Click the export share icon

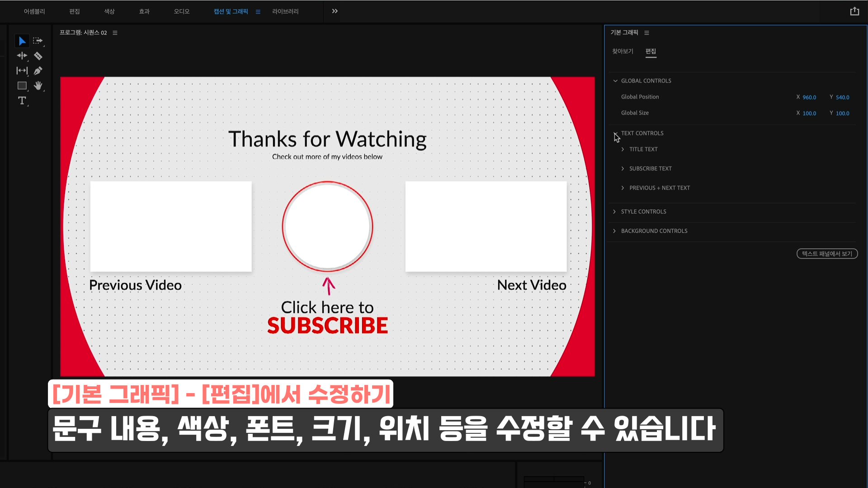pyautogui.click(x=854, y=11)
